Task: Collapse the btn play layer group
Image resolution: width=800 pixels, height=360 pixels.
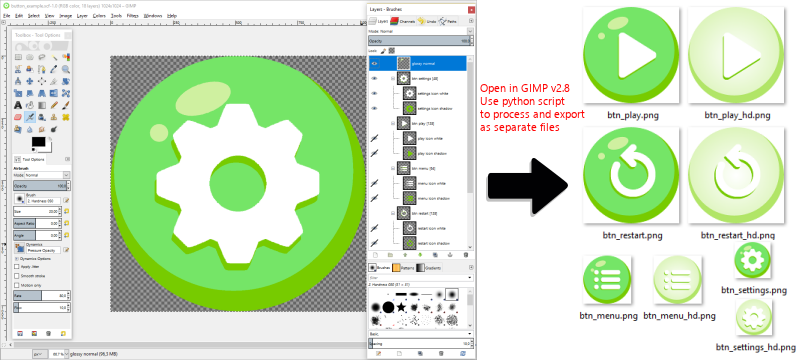Action: coord(393,123)
